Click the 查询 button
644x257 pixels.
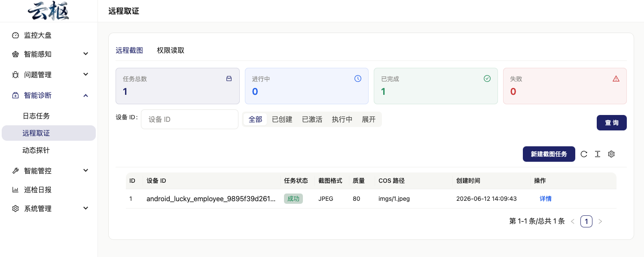point(612,123)
